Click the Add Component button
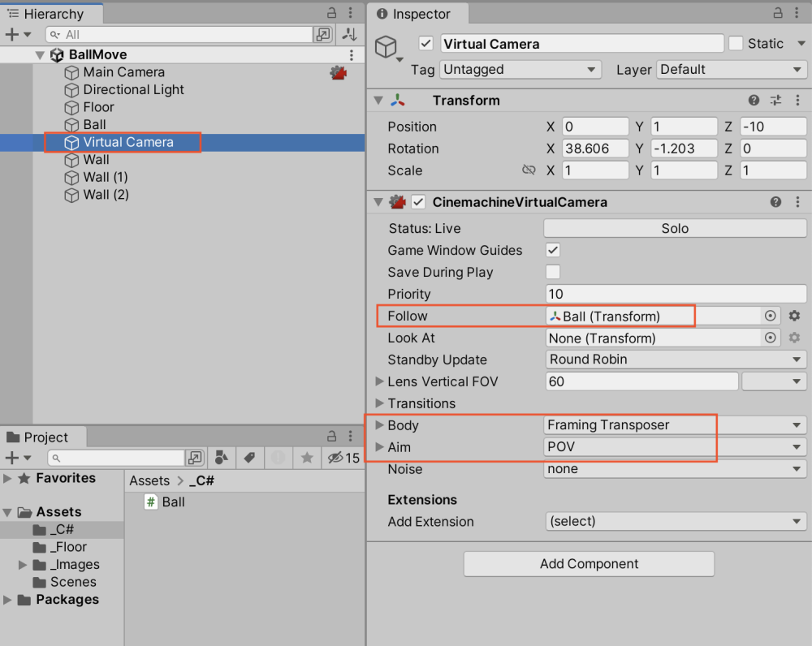Image resolution: width=812 pixels, height=646 pixels. pos(589,563)
